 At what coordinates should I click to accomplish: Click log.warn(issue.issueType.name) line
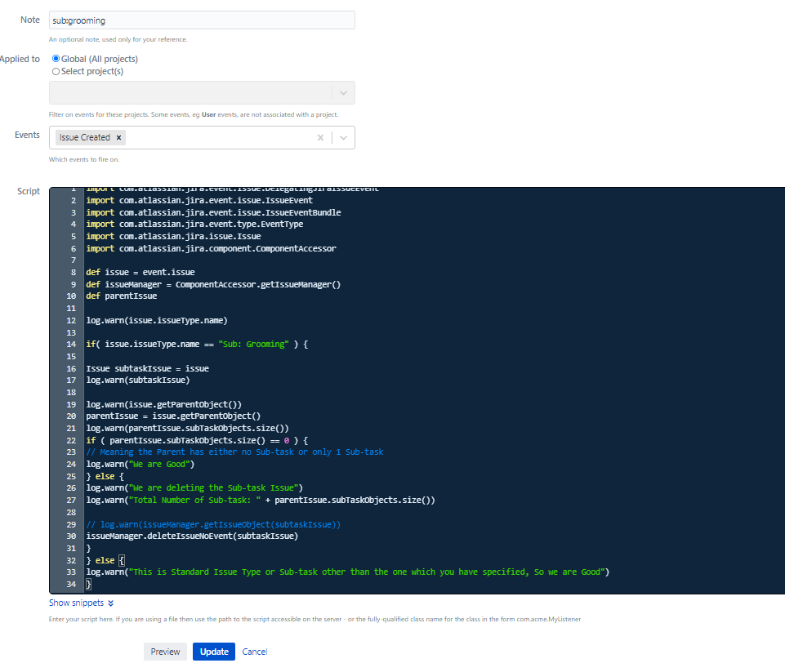[x=157, y=320]
